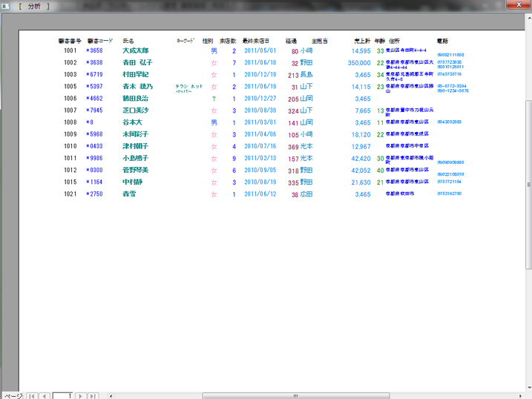Click sales total 350,000
The image size is (532, 399).
tap(359, 63)
